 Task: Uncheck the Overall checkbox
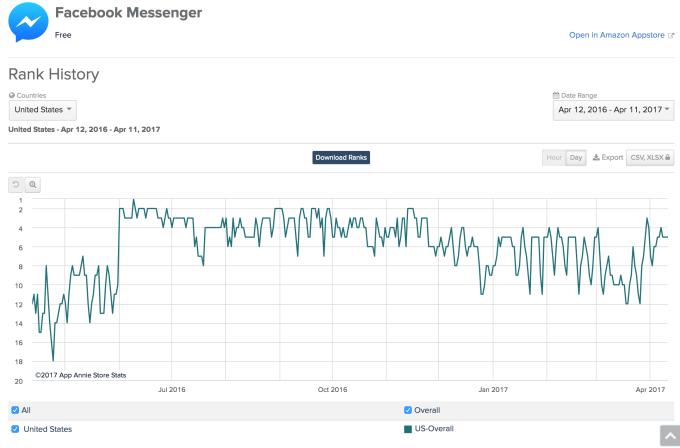click(x=408, y=410)
